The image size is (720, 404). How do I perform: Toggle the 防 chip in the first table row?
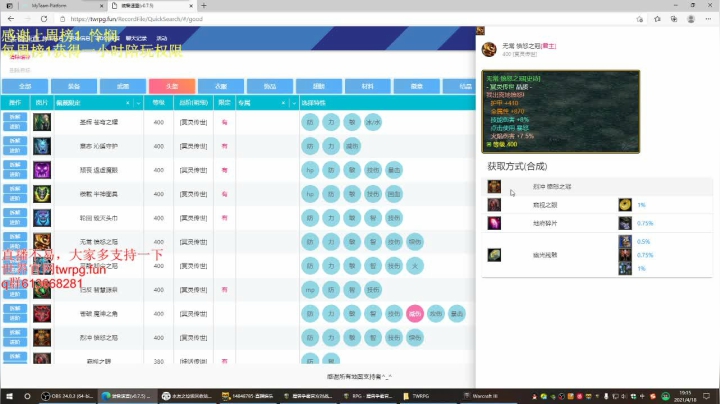pos(310,122)
